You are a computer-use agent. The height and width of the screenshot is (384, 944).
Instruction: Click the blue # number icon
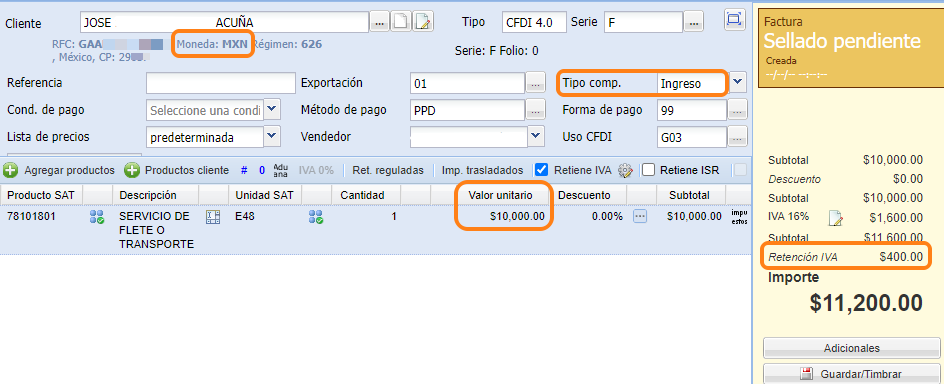(244, 170)
